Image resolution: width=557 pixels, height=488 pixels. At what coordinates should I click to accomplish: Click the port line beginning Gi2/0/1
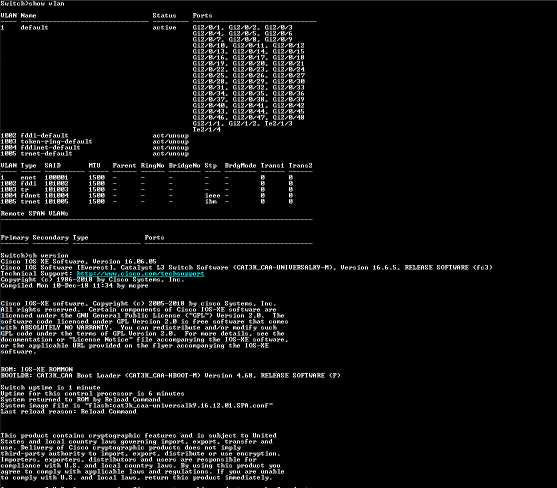243,27
